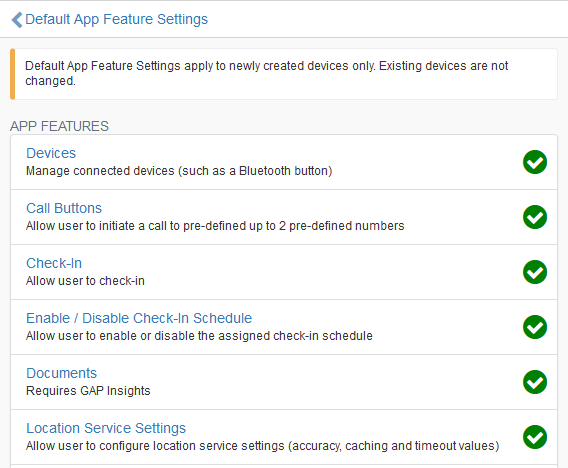Open Enable / Disable Check-In Schedule link

[x=139, y=318]
